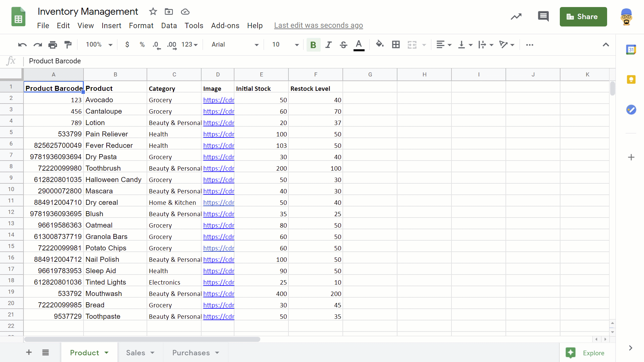Click the currency format dollar icon
Image resolution: width=644 pixels, height=362 pixels.
point(127,44)
